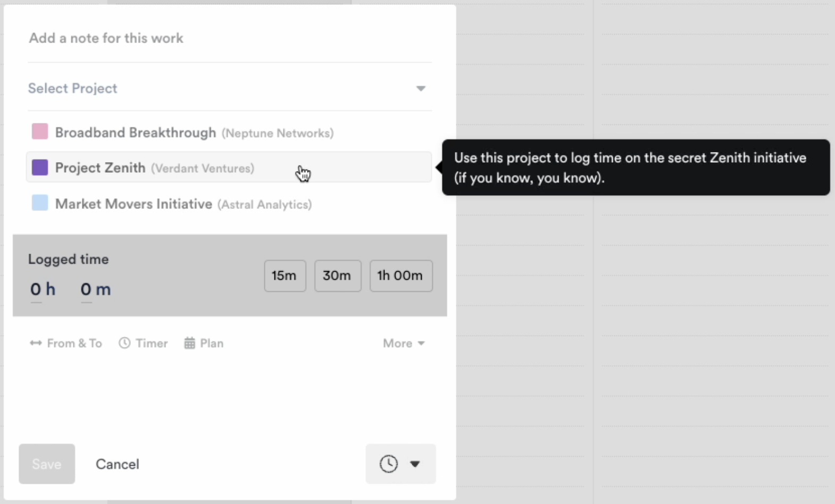This screenshot has height=504, width=835.
Task: Open the caret beside the clock button
Action: [415, 464]
